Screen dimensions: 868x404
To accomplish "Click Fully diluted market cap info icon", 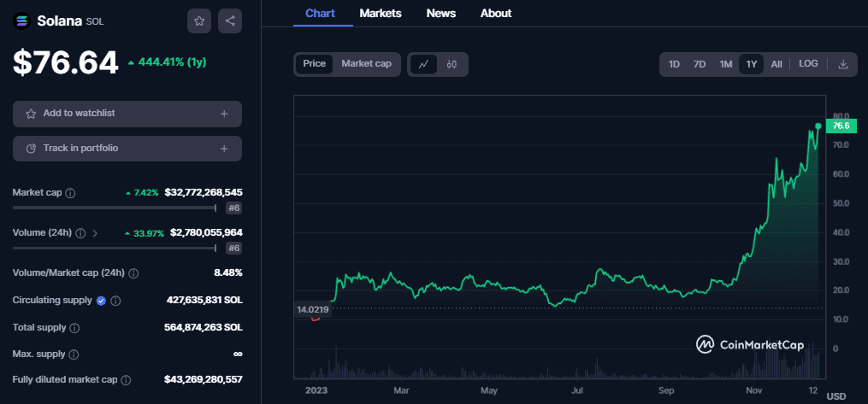I will pos(126,380).
